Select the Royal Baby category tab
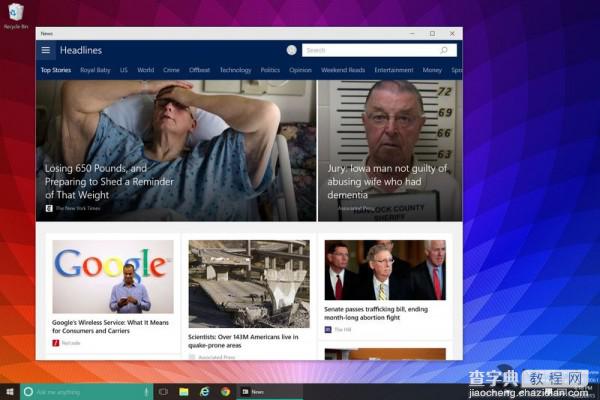The height and width of the screenshot is (400, 600). [95, 70]
